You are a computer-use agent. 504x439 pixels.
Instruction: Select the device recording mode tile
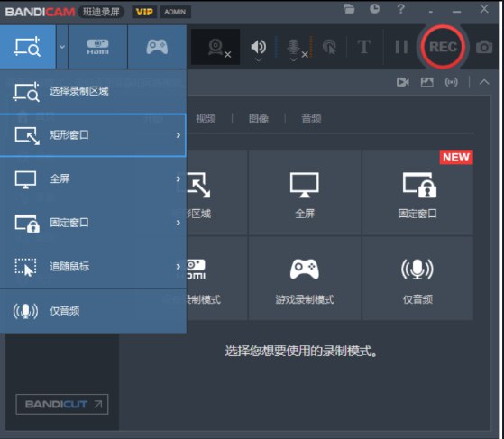point(217,279)
